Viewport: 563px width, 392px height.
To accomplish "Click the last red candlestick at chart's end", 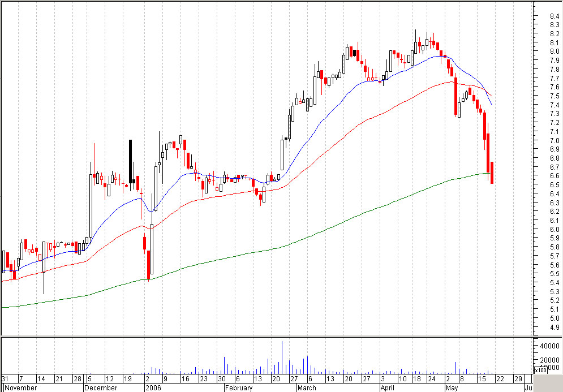I will click(492, 173).
